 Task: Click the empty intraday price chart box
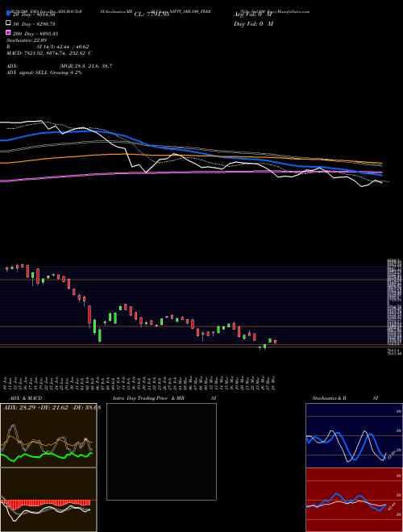(x=161, y=451)
